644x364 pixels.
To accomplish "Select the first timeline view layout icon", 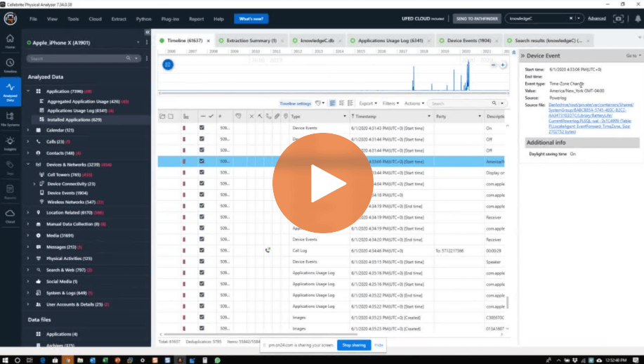I will 332,103.
